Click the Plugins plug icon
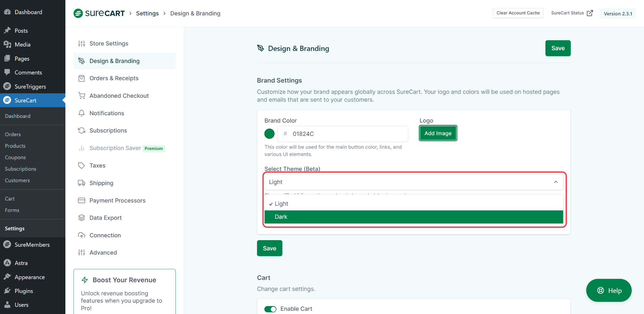The image size is (644, 314). click(x=7, y=291)
